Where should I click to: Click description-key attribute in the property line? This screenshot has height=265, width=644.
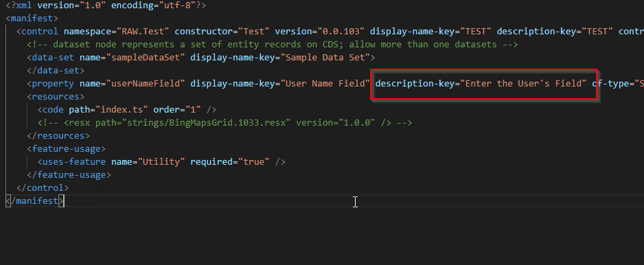pyautogui.click(x=415, y=83)
